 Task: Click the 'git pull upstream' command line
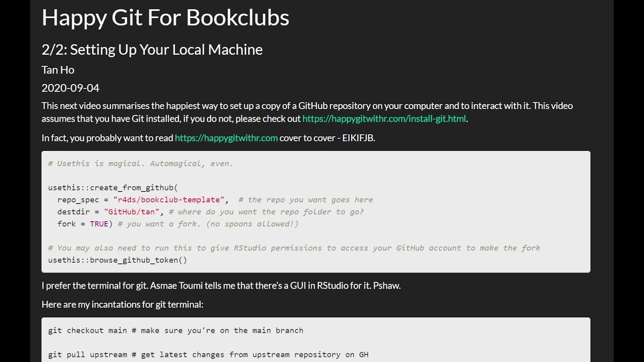pos(208,354)
